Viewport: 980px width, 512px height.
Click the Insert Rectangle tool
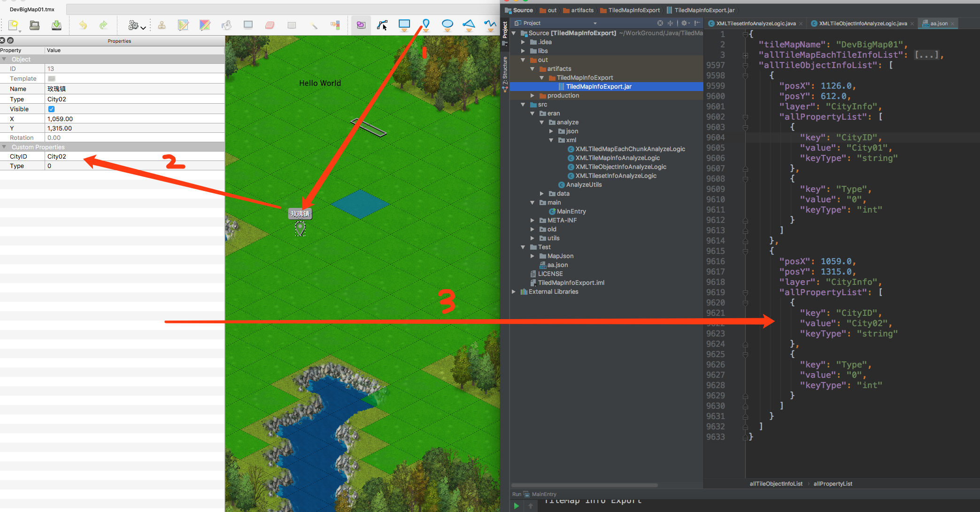coord(404,24)
